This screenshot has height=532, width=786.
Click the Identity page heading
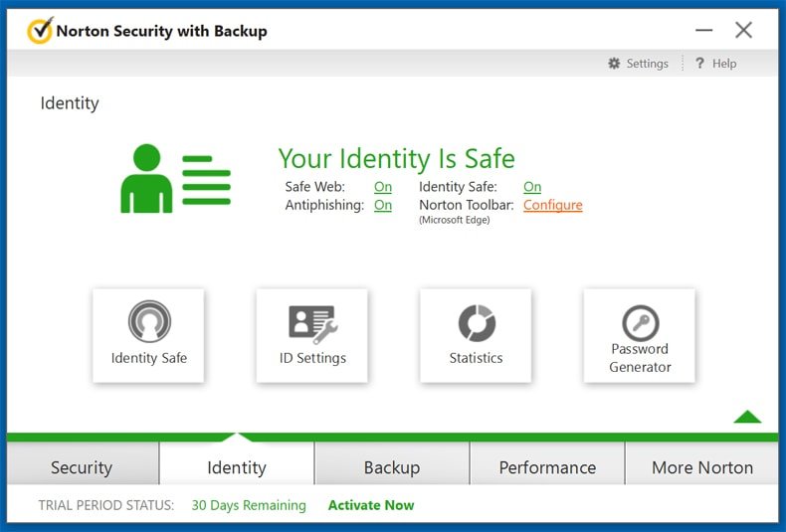click(x=70, y=103)
